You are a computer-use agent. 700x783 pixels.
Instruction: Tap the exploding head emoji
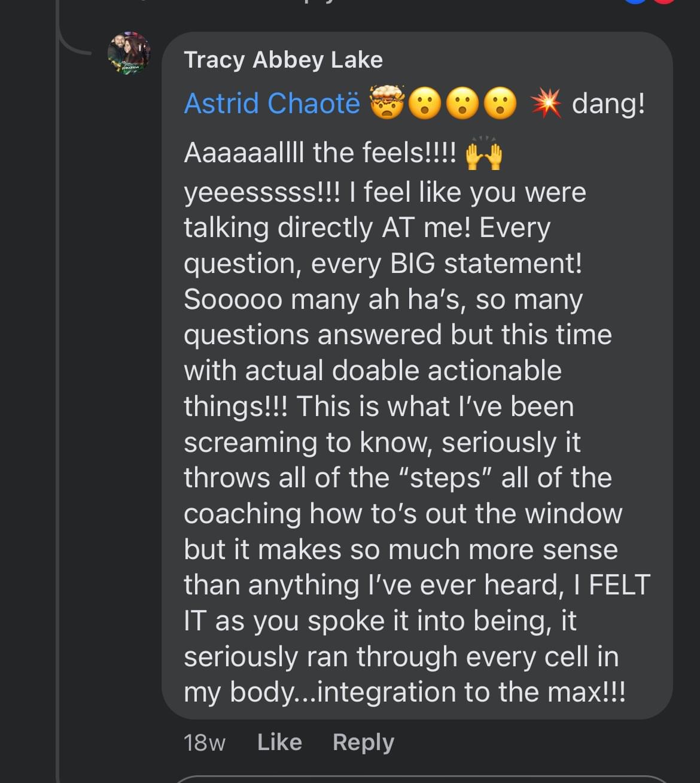[x=388, y=102]
